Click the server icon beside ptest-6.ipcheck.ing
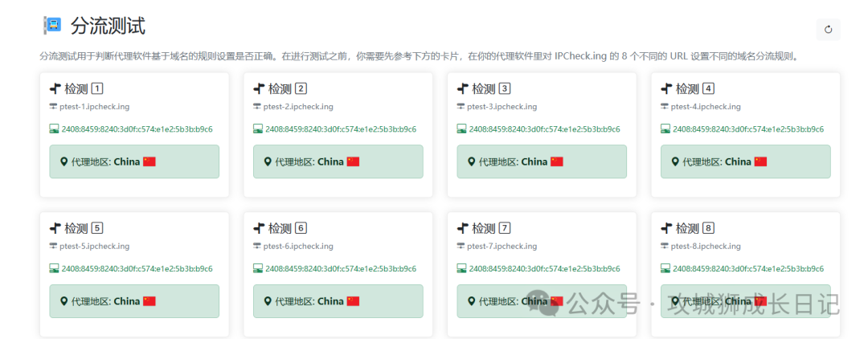868x339 pixels. pos(257,246)
